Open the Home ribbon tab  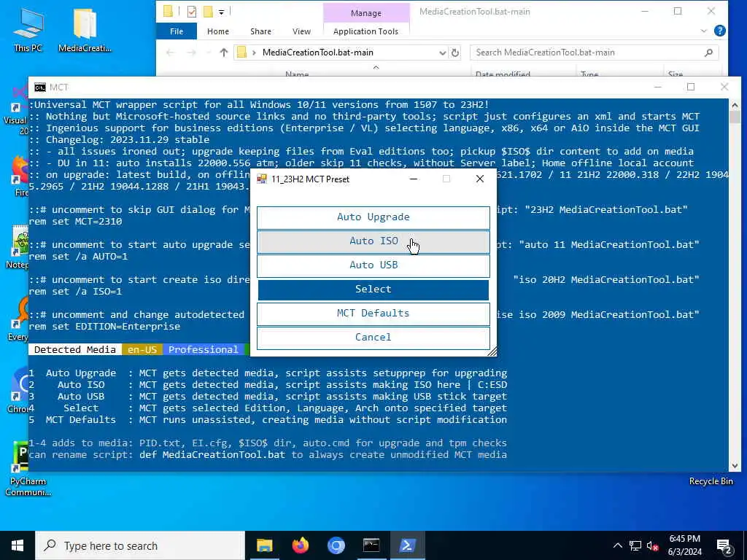tap(217, 31)
